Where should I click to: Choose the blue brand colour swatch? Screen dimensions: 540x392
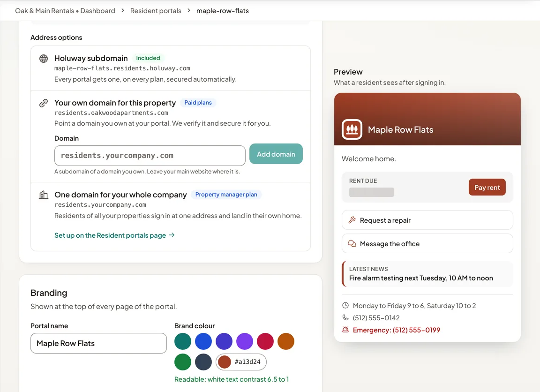(203, 341)
